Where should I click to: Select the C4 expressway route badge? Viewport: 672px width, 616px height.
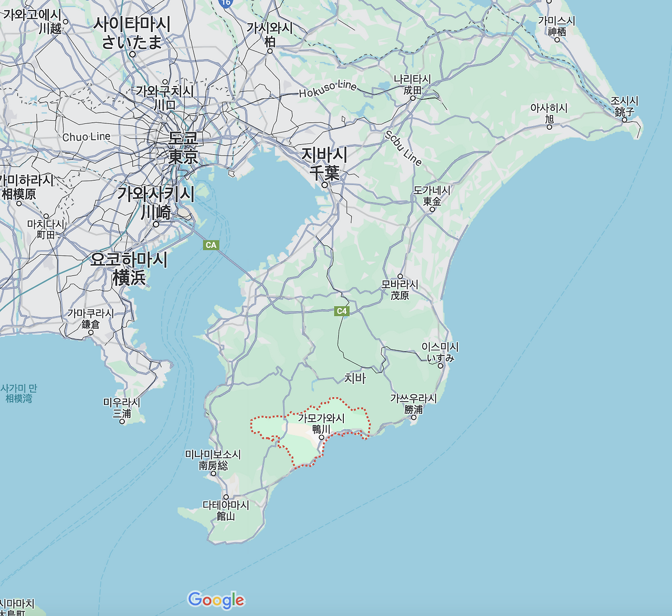pyautogui.click(x=343, y=310)
